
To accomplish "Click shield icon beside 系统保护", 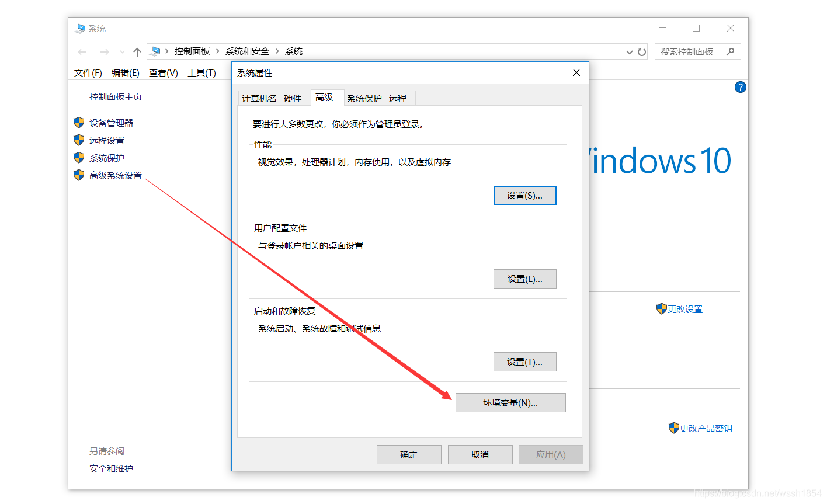I will click(79, 158).
